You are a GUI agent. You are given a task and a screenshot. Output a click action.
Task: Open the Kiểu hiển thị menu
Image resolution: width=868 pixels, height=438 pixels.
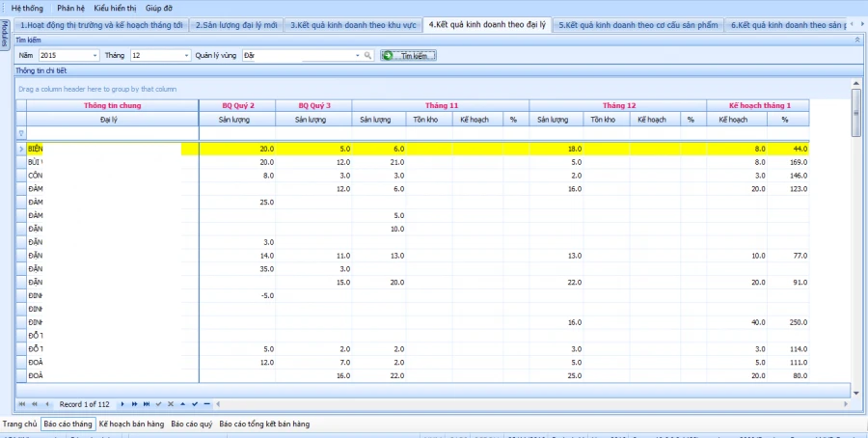click(115, 9)
